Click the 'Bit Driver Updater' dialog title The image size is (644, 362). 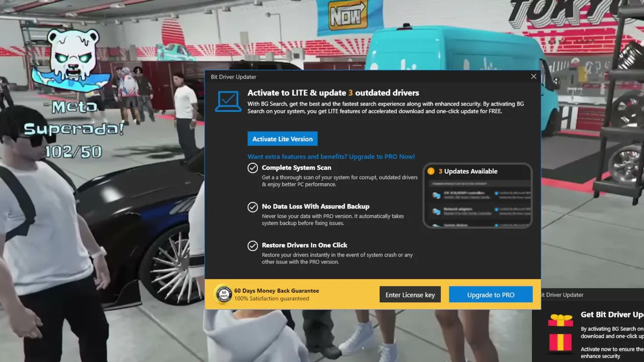click(x=233, y=76)
